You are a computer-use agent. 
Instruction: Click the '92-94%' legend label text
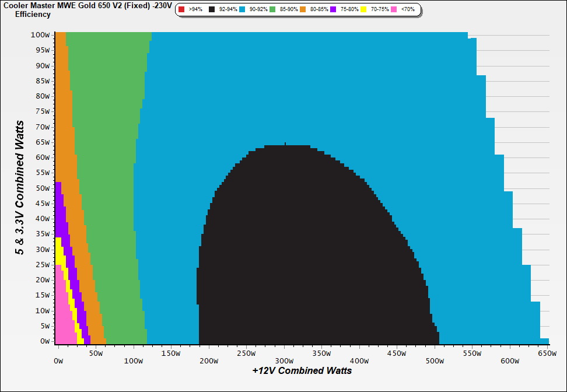[228, 10]
